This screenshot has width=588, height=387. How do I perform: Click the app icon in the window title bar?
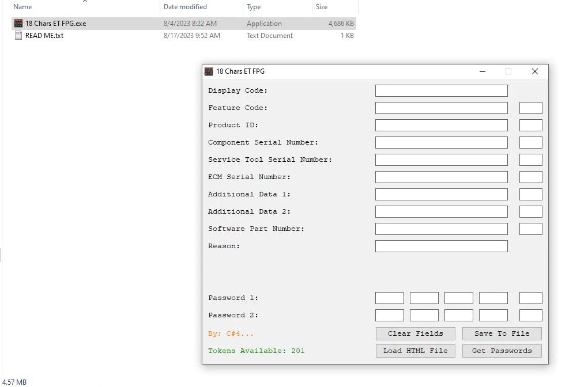pos(209,71)
